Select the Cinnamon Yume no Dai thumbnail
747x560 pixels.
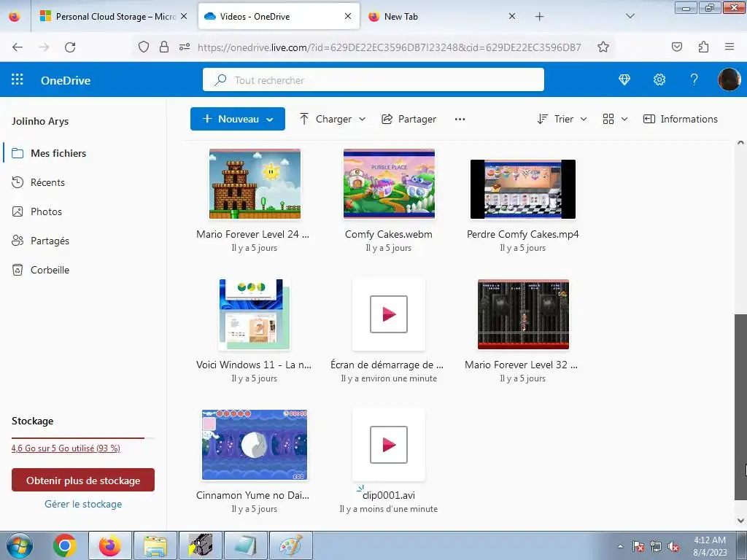click(255, 445)
